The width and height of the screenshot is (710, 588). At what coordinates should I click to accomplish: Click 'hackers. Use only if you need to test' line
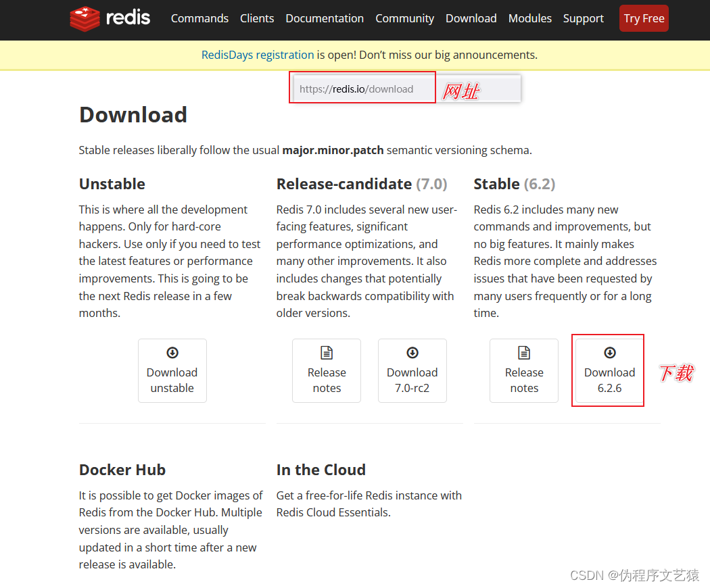(x=169, y=244)
